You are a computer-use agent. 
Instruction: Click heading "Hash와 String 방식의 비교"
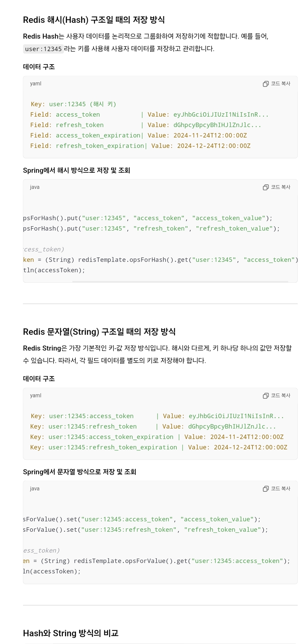point(71,633)
